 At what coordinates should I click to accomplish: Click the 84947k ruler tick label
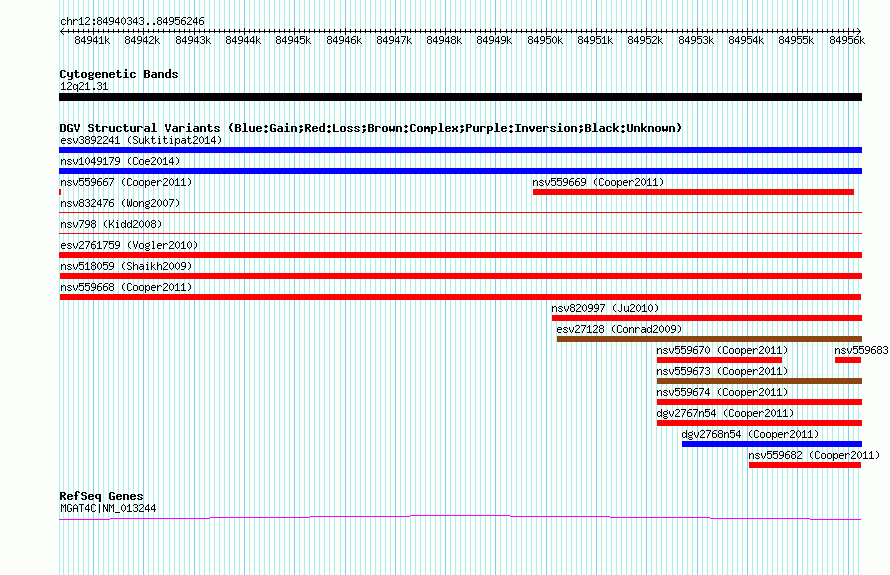click(x=394, y=40)
